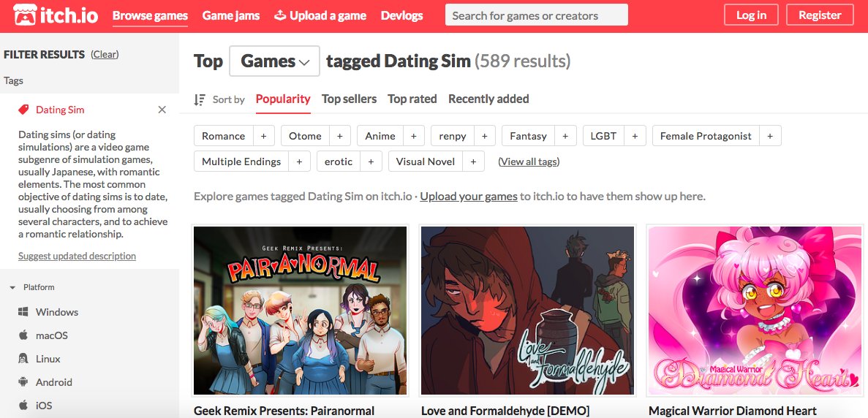The height and width of the screenshot is (418, 868).
Task: Add Fantasy tag with plus button
Action: click(565, 136)
